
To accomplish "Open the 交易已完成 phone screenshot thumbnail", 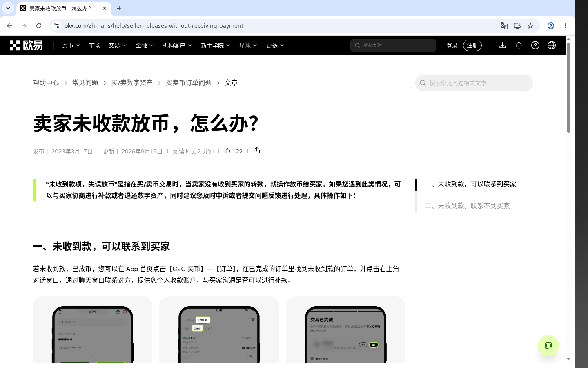I will (x=345, y=330).
